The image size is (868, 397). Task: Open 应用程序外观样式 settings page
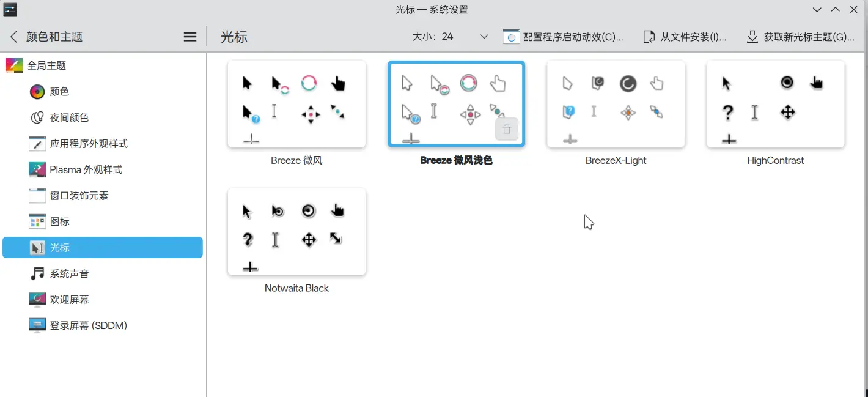click(x=103, y=144)
